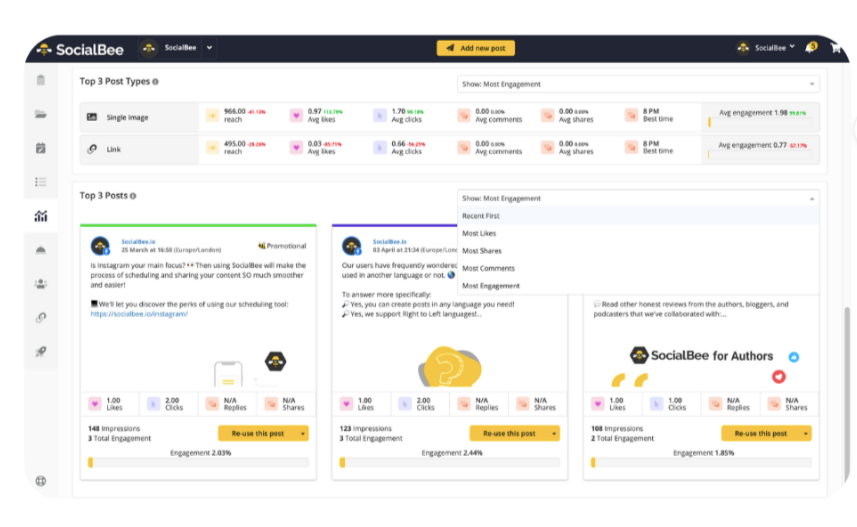857x527 pixels.
Task: Click reach icon in Single image row
Action: (212, 115)
